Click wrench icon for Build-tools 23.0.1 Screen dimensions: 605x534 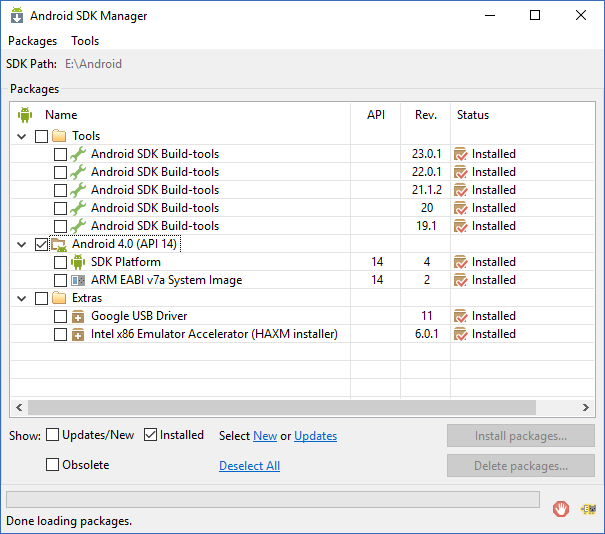[x=78, y=154]
